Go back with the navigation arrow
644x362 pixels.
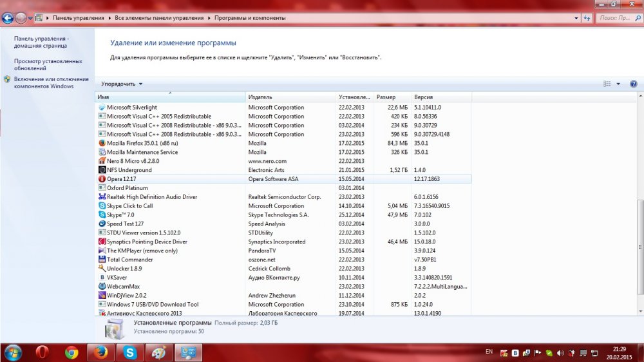(x=7, y=18)
